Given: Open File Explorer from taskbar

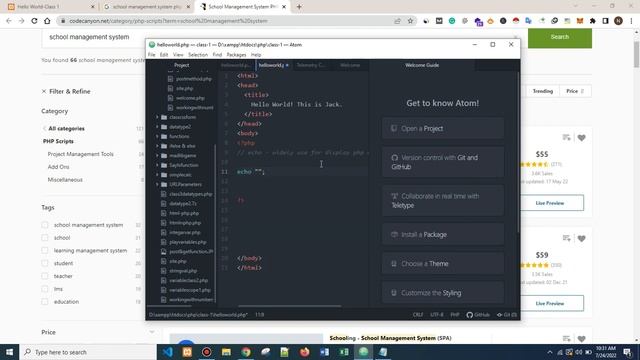Looking at the screenshot, I should click(x=227, y=352).
